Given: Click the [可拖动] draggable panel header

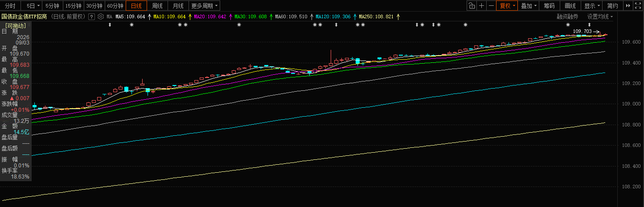Looking at the screenshot, I should pos(16,26).
